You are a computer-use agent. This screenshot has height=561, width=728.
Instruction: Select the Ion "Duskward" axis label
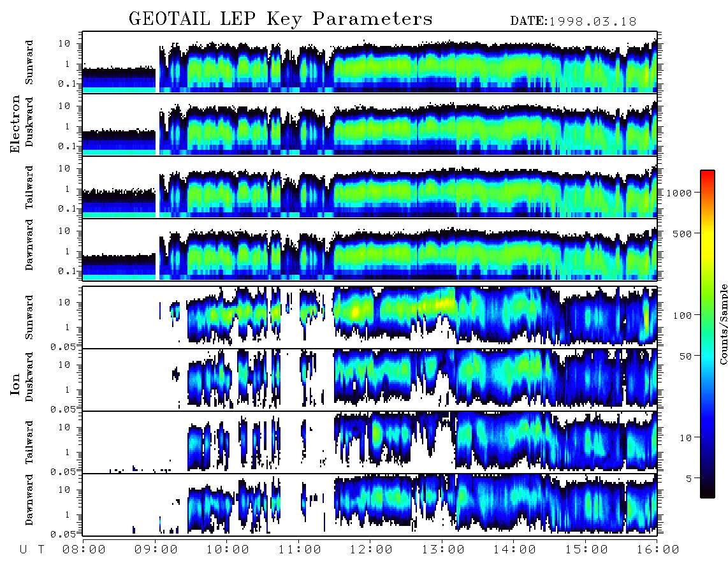click(29, 377)
